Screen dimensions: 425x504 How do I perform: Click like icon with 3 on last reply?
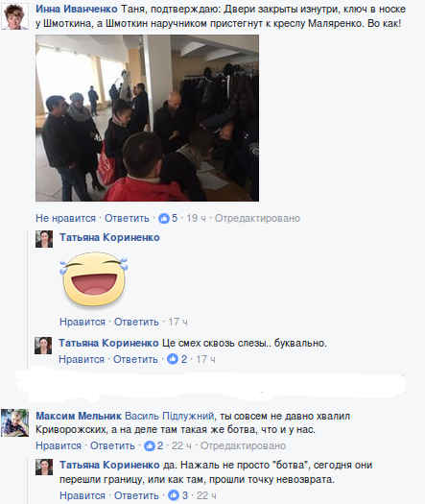tap(174, 495)
